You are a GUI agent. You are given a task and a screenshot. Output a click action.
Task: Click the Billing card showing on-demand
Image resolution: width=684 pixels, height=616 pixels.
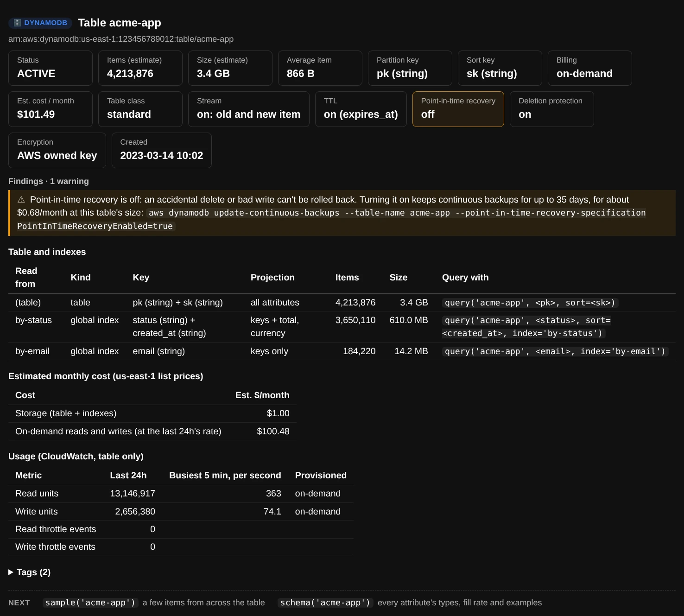pos(590,68)
